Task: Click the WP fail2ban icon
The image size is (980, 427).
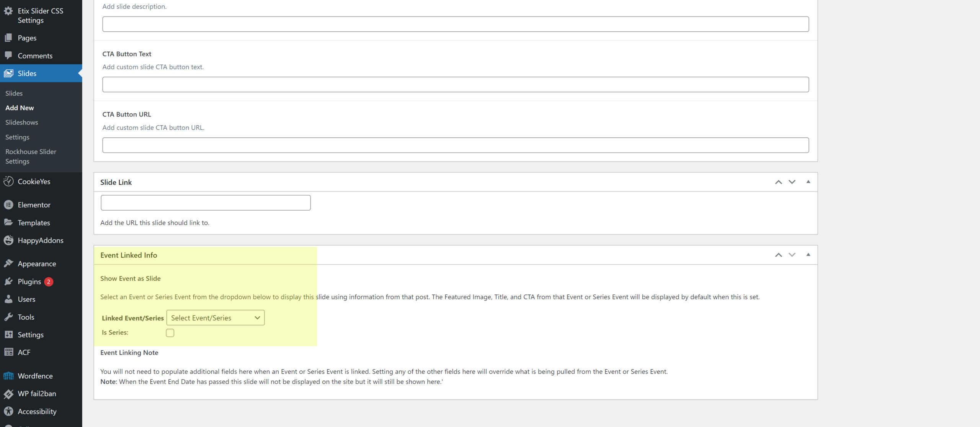Action: (x=8, y=394)
